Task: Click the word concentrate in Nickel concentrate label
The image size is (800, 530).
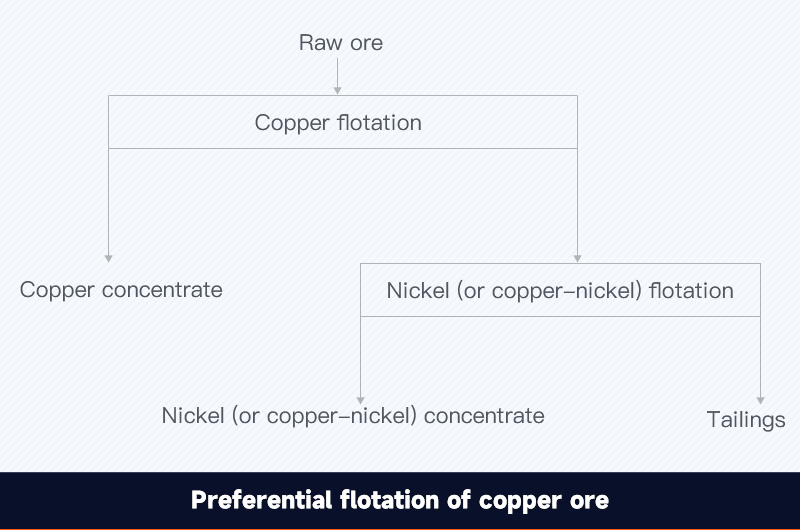Action: (x=484, y=416)
